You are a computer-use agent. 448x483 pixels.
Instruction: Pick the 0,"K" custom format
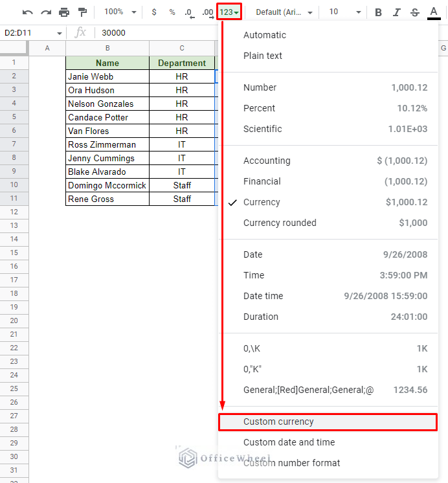(x=328, y=369)
